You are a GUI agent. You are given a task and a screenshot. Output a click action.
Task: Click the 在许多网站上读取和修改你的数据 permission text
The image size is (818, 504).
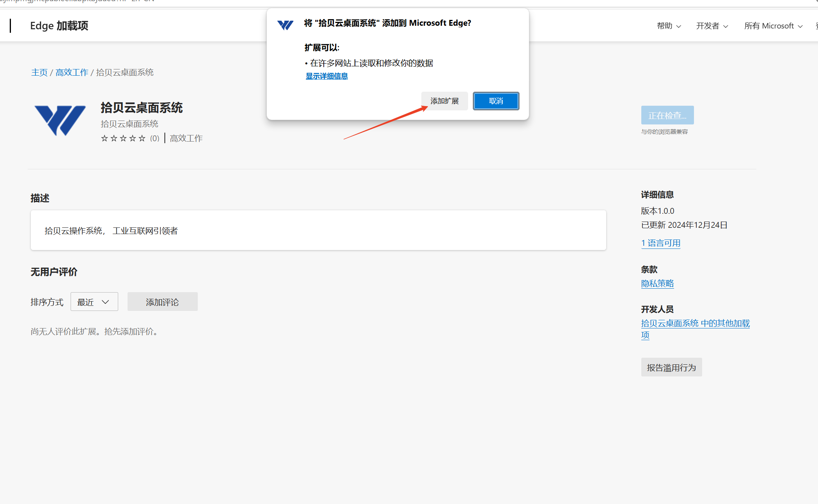click(x=371, y=63)
